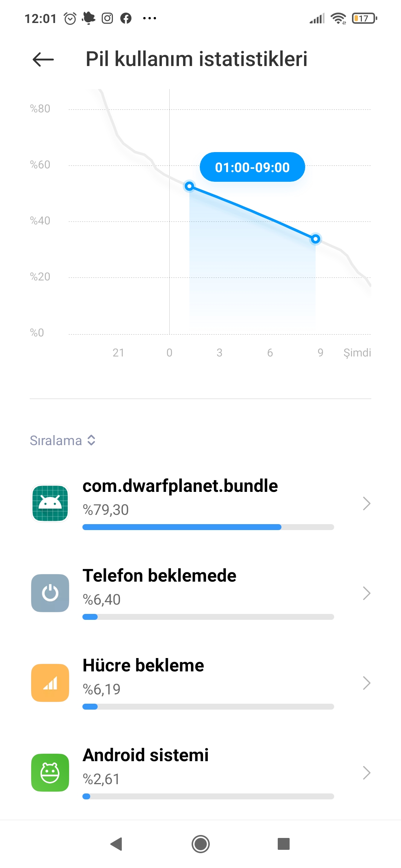Open com.dwarfplanet.bundle app icon
This screenshot has width=401, height=868.
(50, 503)
